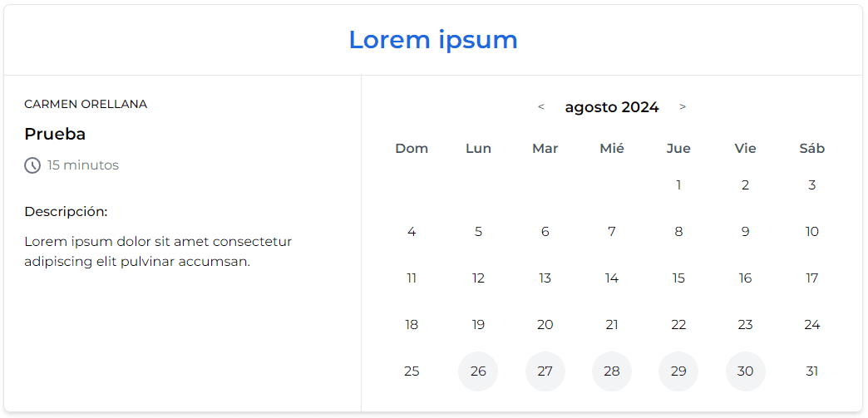Screen dimensions: 868x418
Task: Select August 26 on the calendar
Action: pyautogui.click(x=478, y=371)
